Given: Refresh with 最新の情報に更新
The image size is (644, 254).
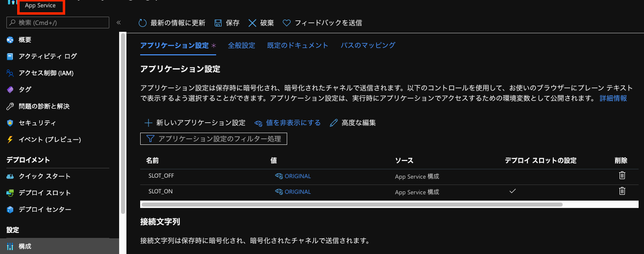Looking at the screenshot, I should pos(172,23).
